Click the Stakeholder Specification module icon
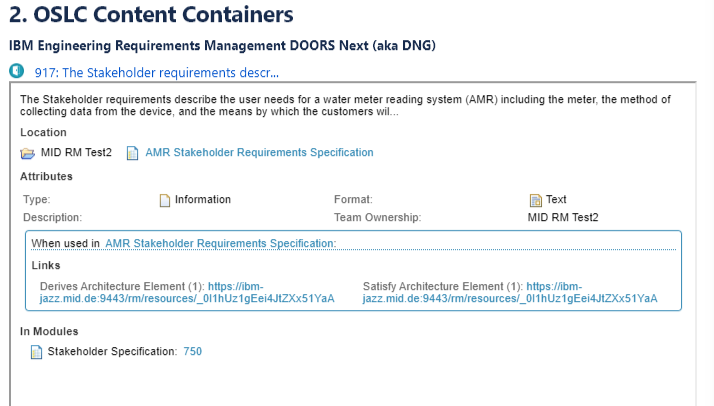Screen dimensions: 714x406 37,352
